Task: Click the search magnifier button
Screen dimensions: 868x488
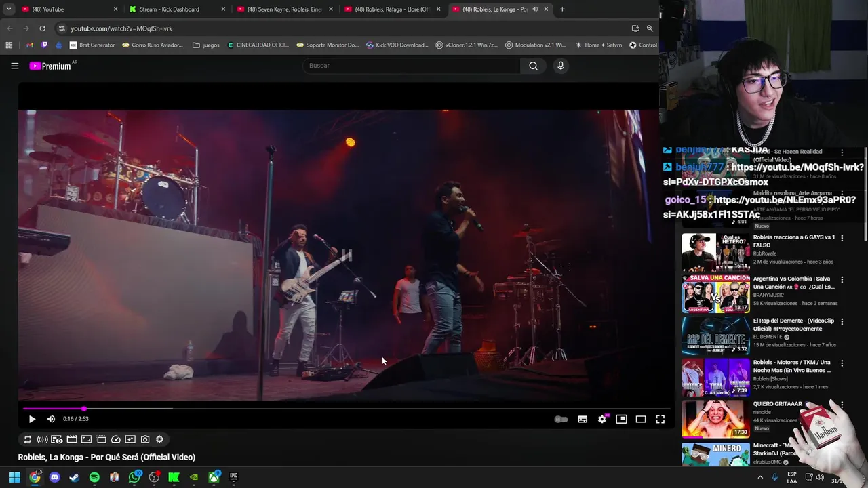Action: click(533, 66)
